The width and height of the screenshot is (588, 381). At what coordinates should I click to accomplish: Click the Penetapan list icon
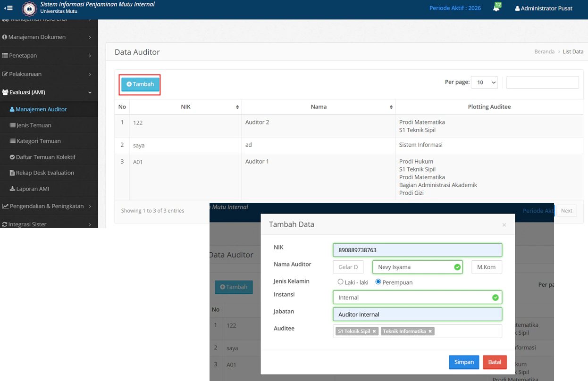point(5,55)
